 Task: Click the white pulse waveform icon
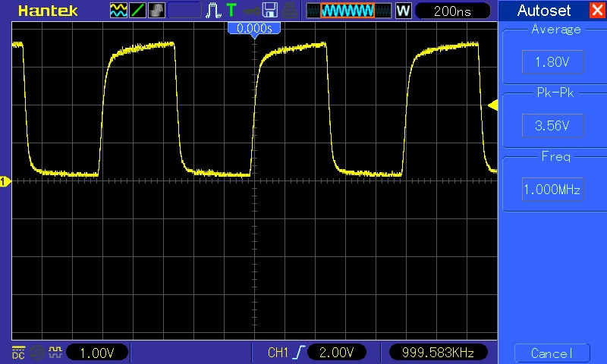215,11
